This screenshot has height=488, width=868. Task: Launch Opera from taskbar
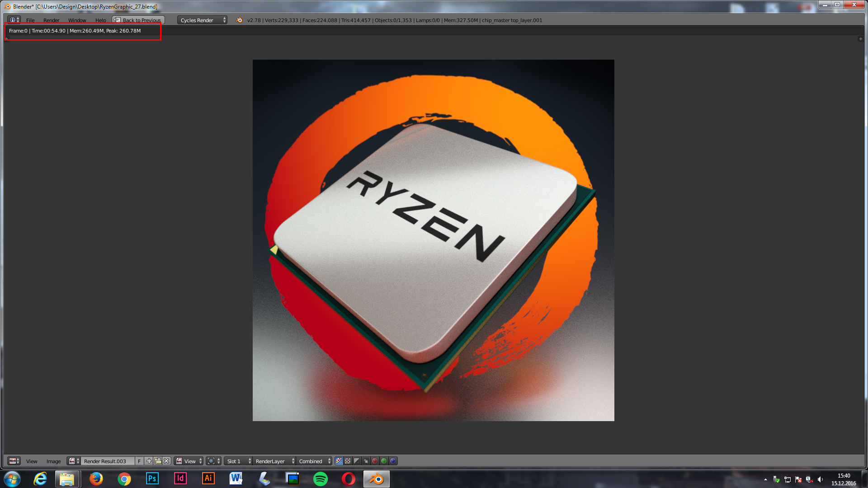point(349,479)
